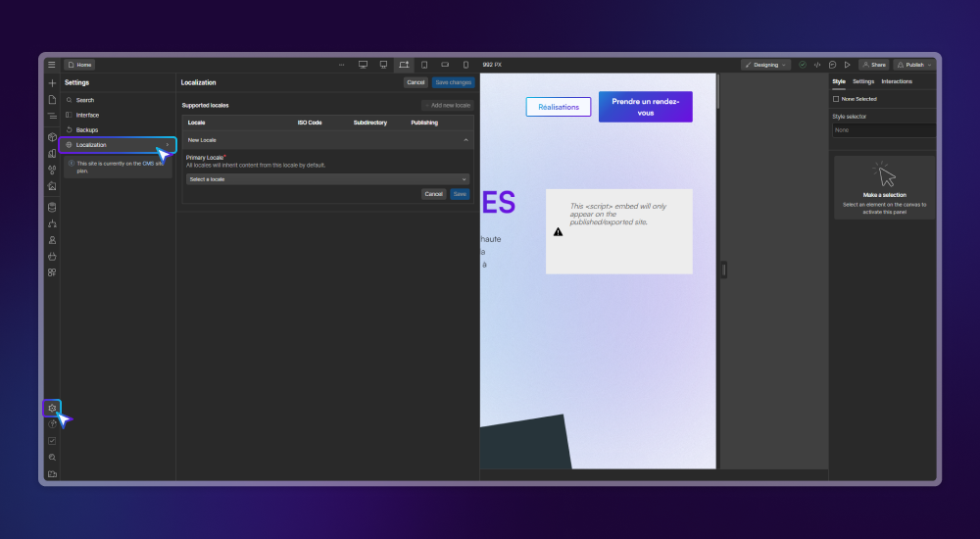Image resolution: width=980 pixels, height=539 pixels.
Task: Click the Add new locale button
Action: (x=448, y=105)
